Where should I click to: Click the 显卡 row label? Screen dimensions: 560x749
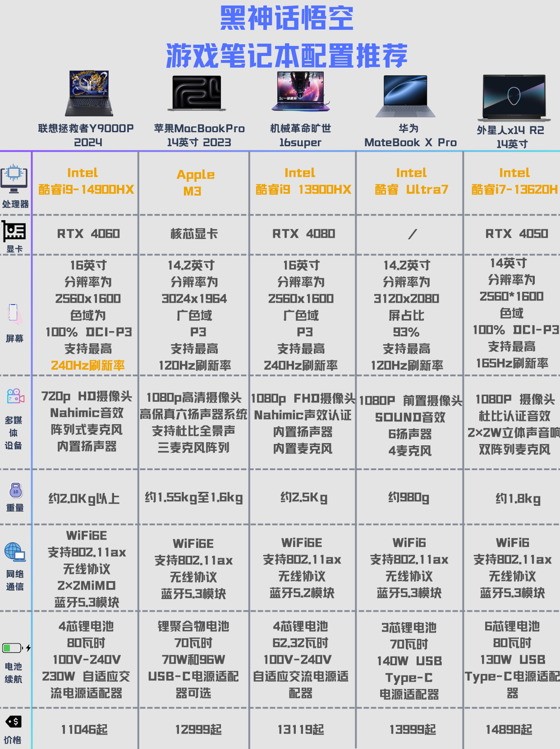[14, 249]
